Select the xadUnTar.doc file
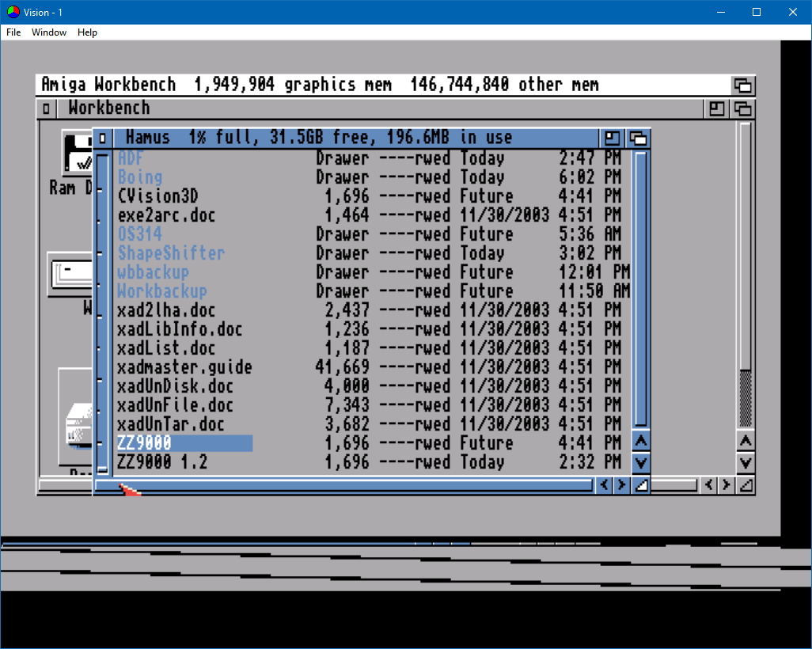Image resolution: width=812 pixels, height=649 pixels. tap(171, 424)
